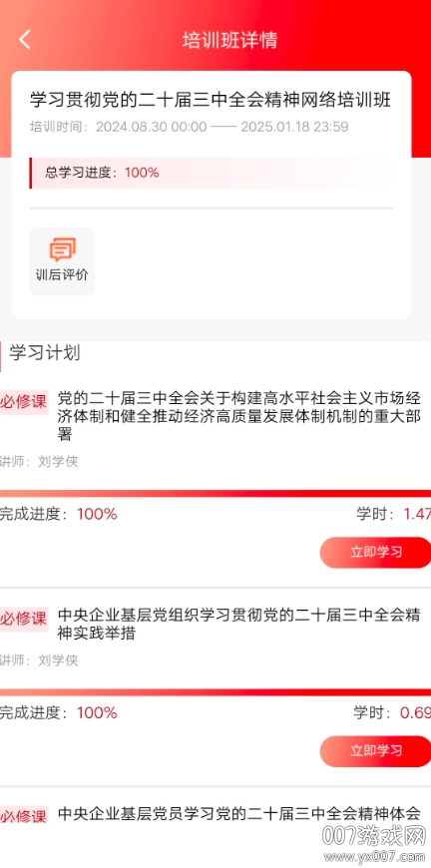Screen dimensions: 431x868
Task: Click the second course's red progress bar
Action: tap(215, 692)
